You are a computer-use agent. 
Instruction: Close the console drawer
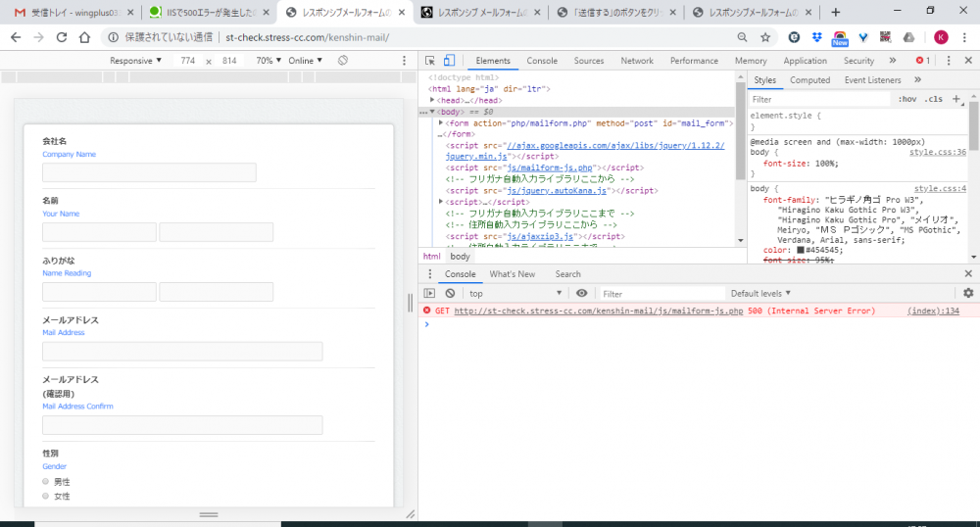[968, 274]
